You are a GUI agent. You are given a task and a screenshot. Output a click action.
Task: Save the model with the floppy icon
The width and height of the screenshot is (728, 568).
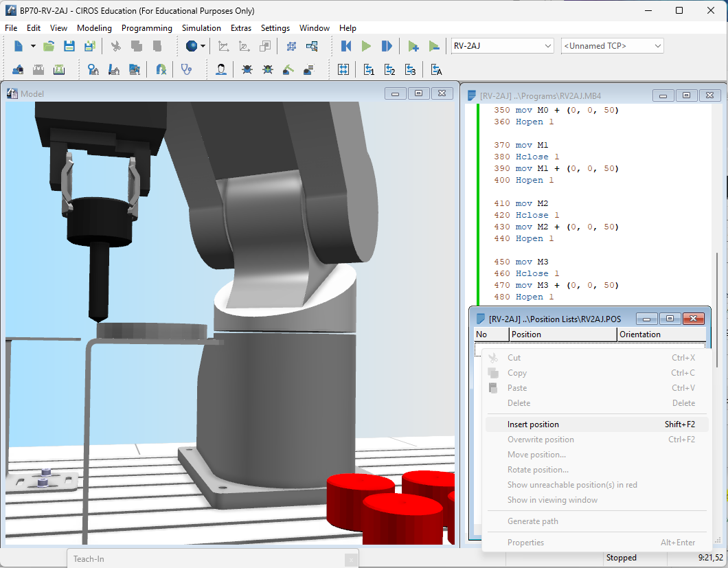69,46
